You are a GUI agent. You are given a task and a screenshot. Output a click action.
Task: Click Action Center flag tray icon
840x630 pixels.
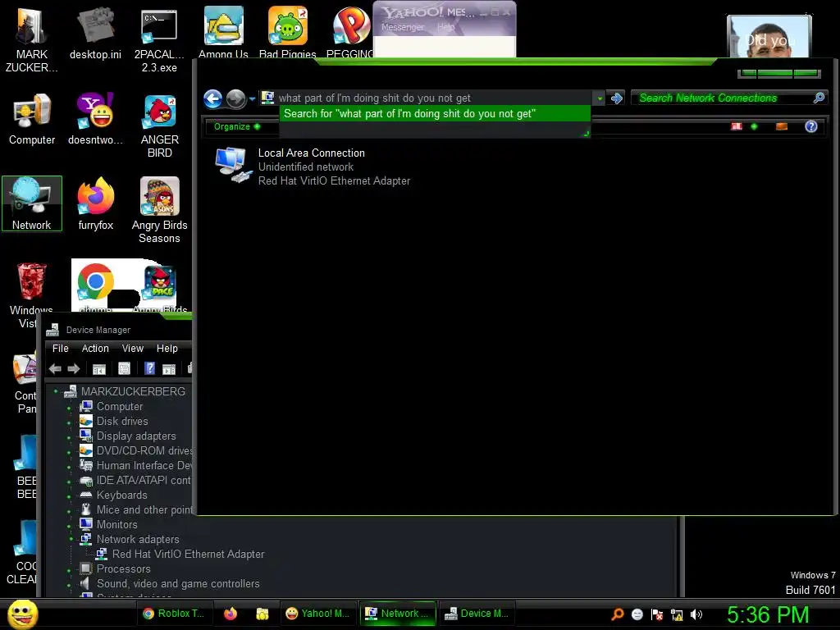click(x=657, y=614)
